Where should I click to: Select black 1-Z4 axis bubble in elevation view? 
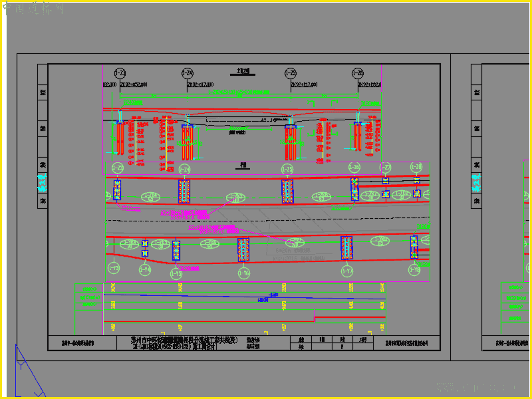(x=188, y=73)
